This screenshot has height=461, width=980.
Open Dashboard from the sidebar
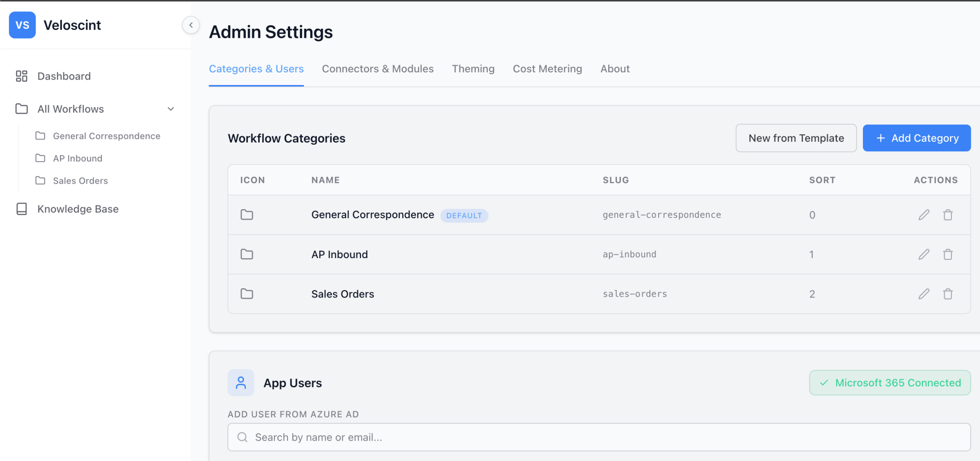tap(64, 76)
